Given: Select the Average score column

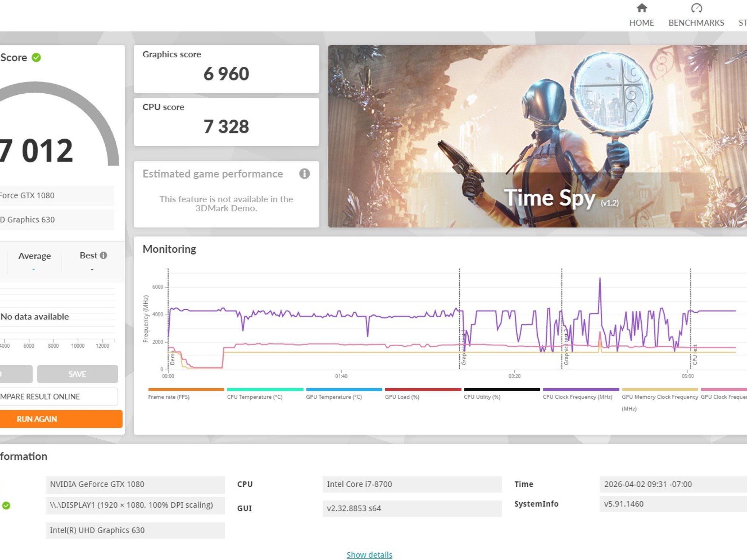Looking at the screenshot, I should [35, 261].
